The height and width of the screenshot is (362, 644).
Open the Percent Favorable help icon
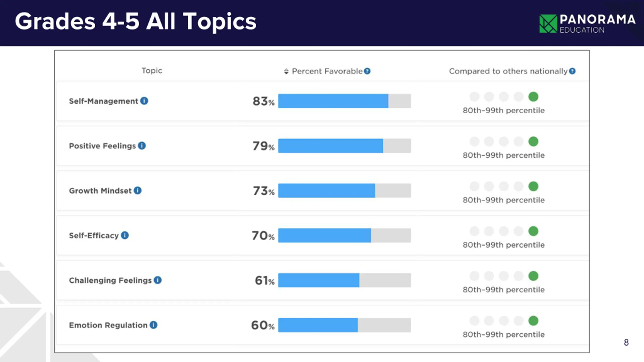point(367,71)
